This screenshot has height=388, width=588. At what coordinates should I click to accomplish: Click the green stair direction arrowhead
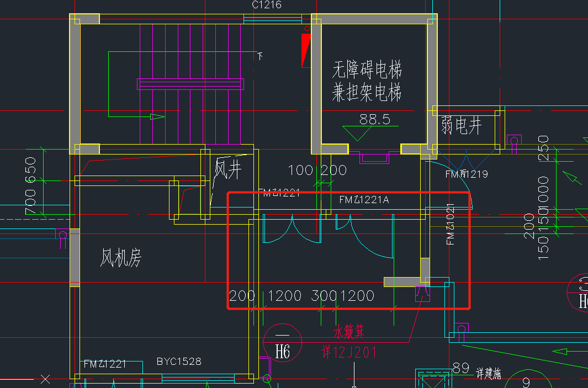coord(157,116)
